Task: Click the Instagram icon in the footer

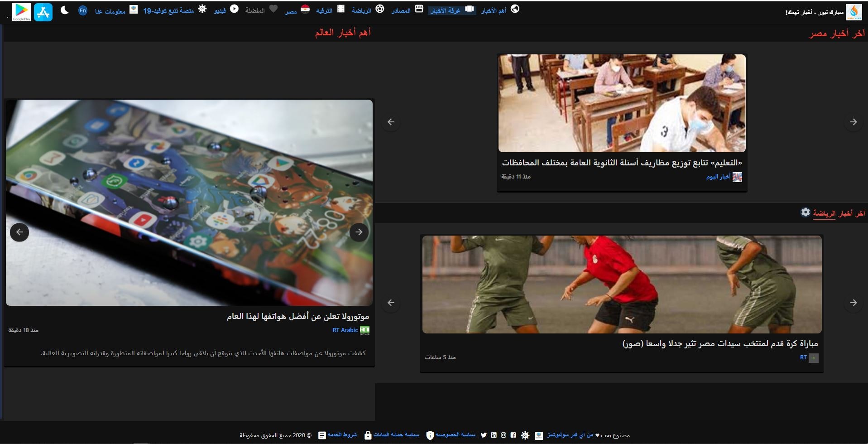Action: click(x=504, y=435)
